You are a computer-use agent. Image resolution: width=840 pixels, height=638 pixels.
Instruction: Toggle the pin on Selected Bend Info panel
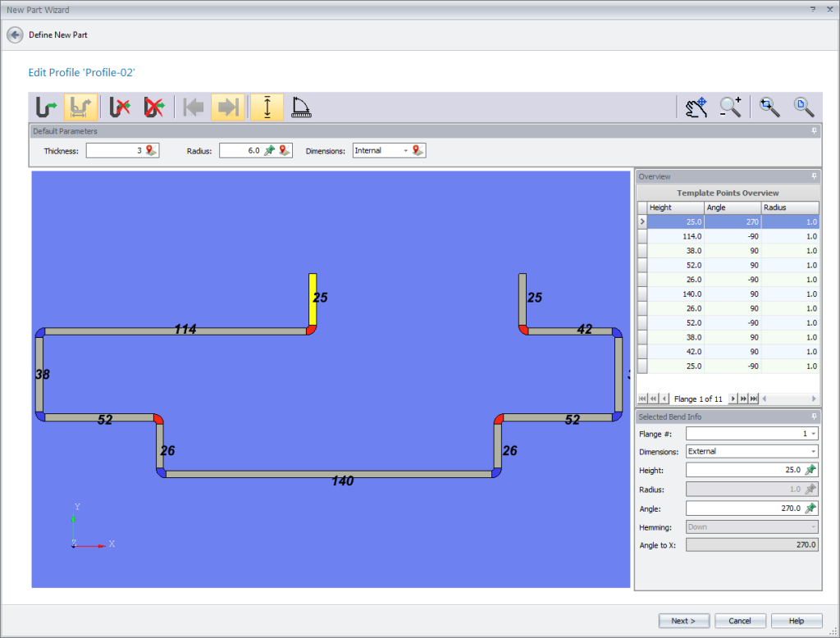click(814, 417)
